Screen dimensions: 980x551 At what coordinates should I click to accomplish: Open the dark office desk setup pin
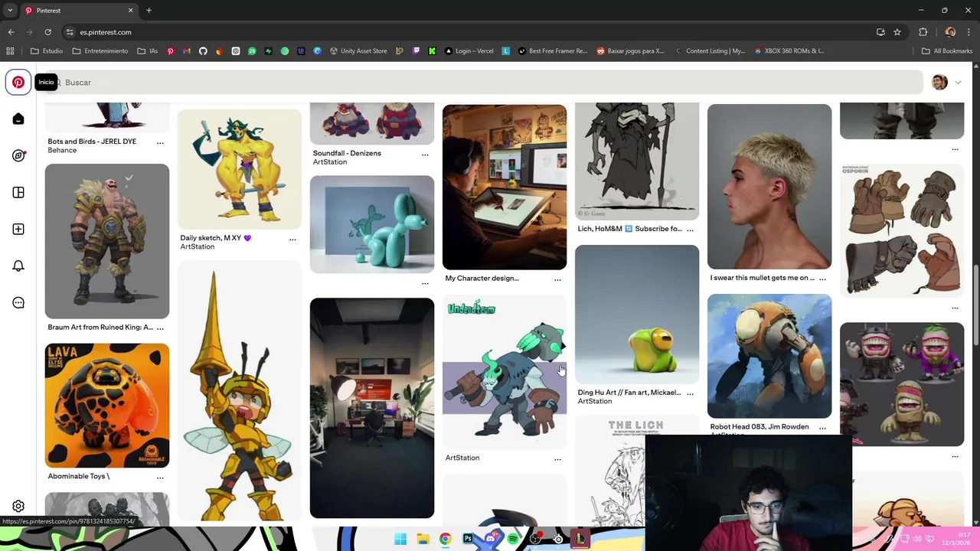372,408
